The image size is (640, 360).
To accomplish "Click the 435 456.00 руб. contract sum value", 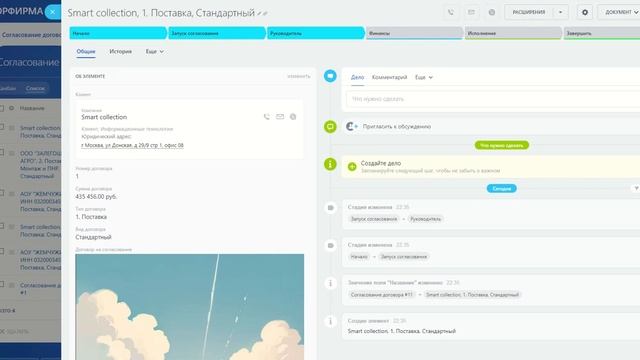I will click(96, 196).
